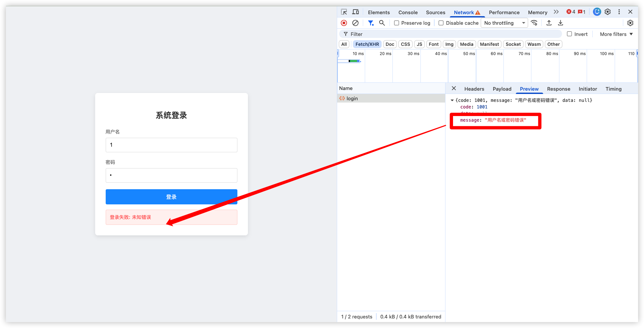The image size is (644, 328).
Task: Stop recording network log
Action: [x=344, y=23]
